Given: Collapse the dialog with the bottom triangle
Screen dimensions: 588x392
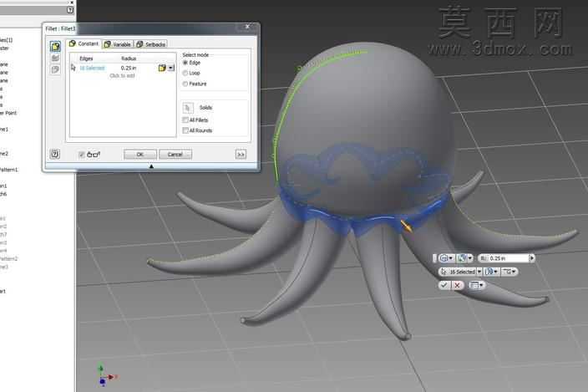Looking at the screenshot, I should [x=151, y=166].
